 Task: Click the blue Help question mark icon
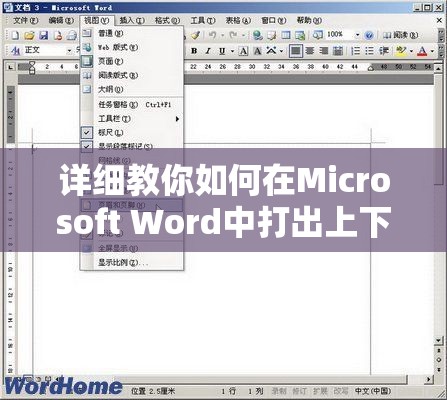[369, 35]
